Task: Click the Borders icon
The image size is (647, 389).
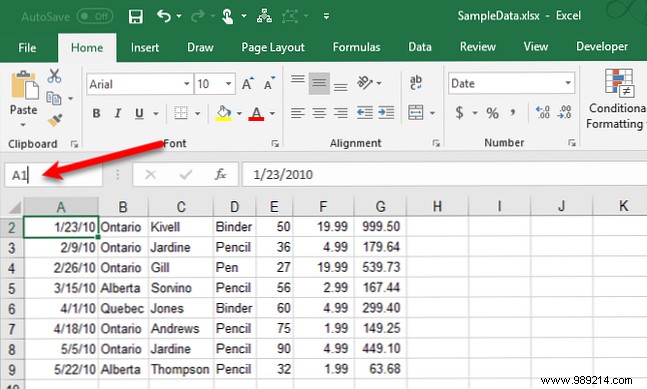Action: click(181, 113)
